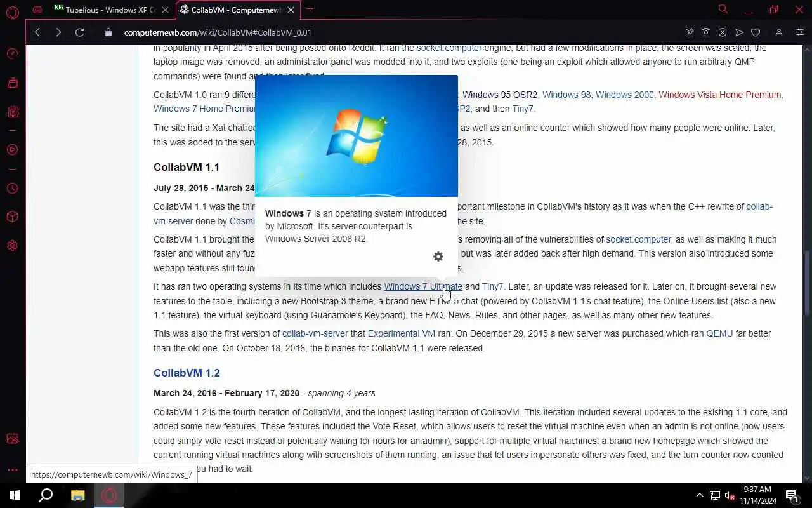Open the tab search magnifier
Image resolution: width=812 pixels, height=508 pixels.
click(723, 9)
